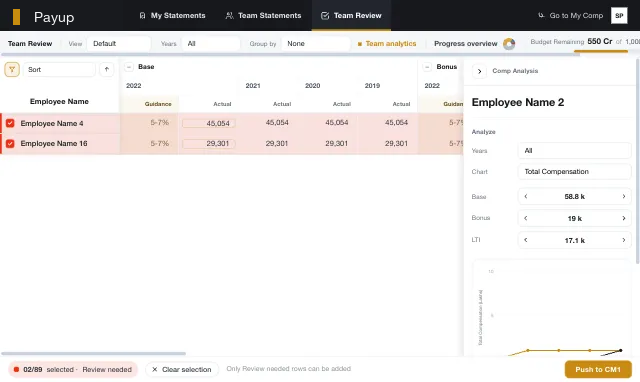Click the budget remaining progress bar
640x382 pixels.
pos(600,51)
